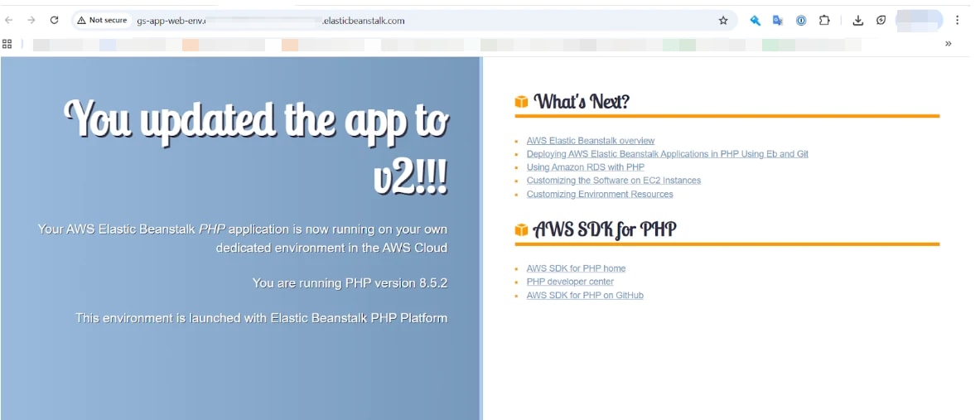The image size is (980, 420).
Task: Expand the bookmarks overflow chevron
Action: [x=949, y=44]
